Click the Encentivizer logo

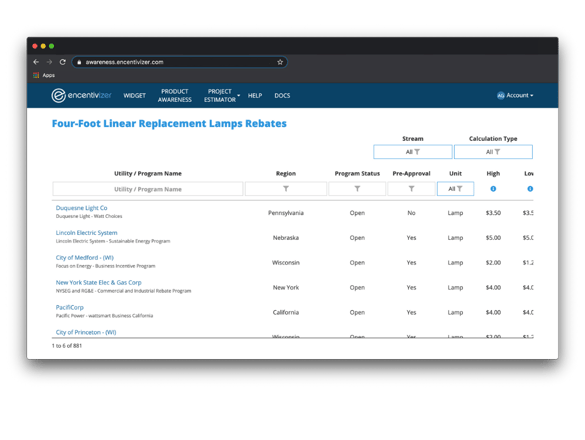(x=81, y=96)
